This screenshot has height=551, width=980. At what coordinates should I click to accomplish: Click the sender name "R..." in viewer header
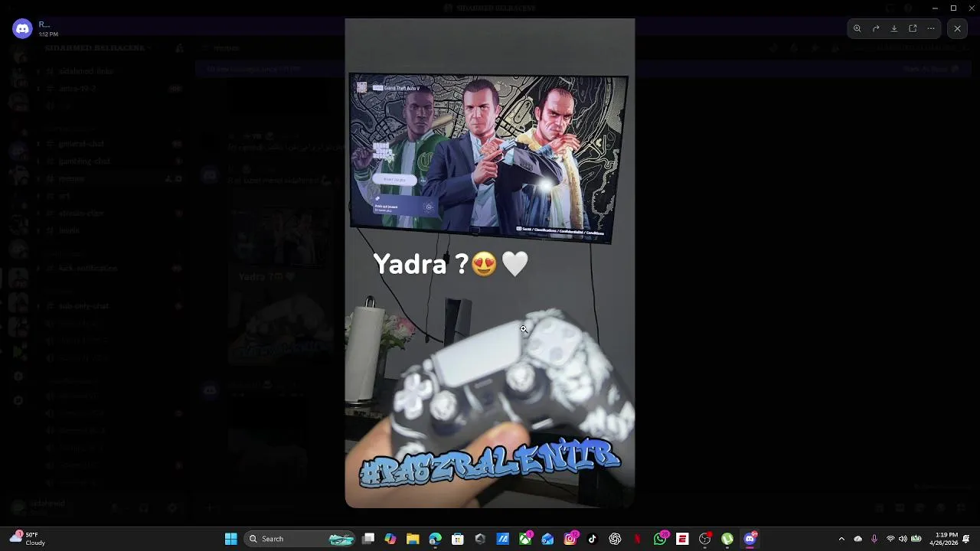pos(44,24)
